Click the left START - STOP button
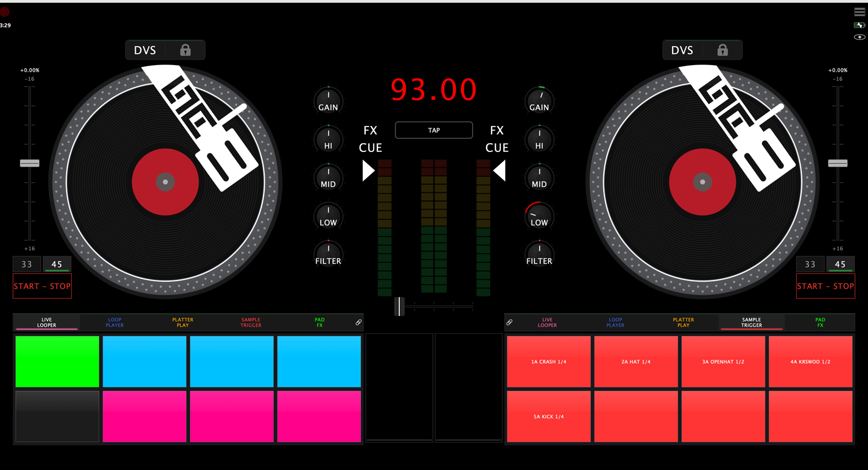 click(42, 286)
